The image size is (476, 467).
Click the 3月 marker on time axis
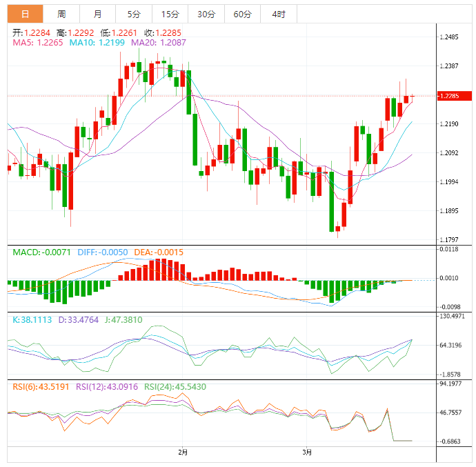308,453
